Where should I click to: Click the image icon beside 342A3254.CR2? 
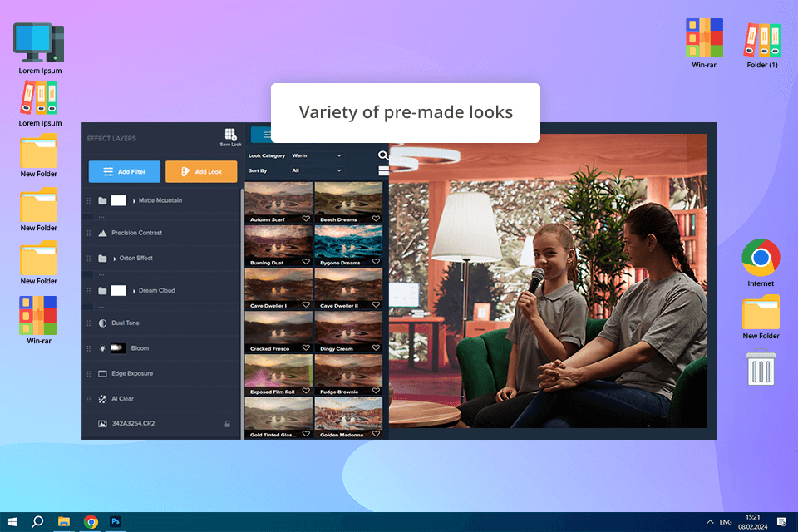click(x=102, y=424)
